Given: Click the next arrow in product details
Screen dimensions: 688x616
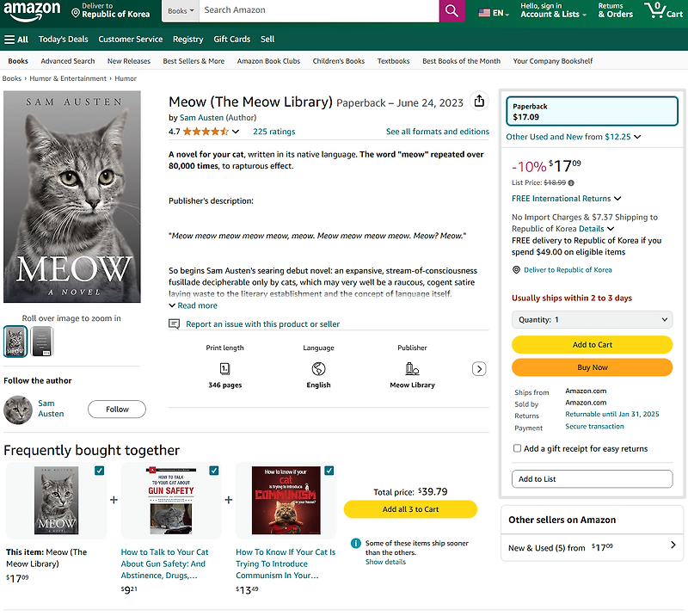Looking at the screenshot, I should pyautogui.click(x=479, y=369).
